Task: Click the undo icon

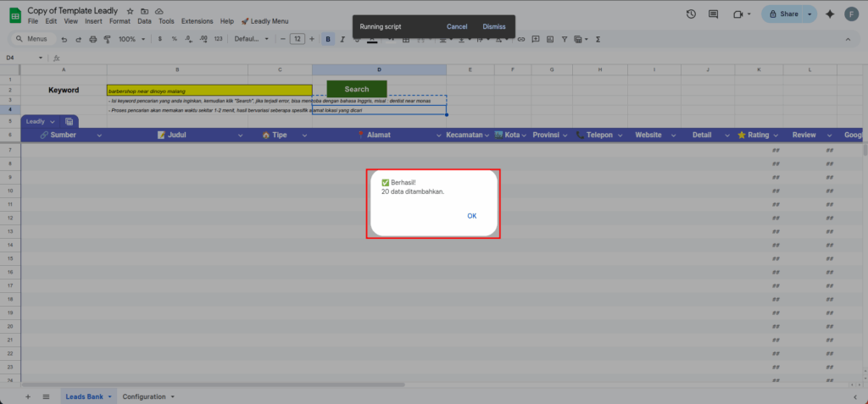Action: [x=64, y=39]
